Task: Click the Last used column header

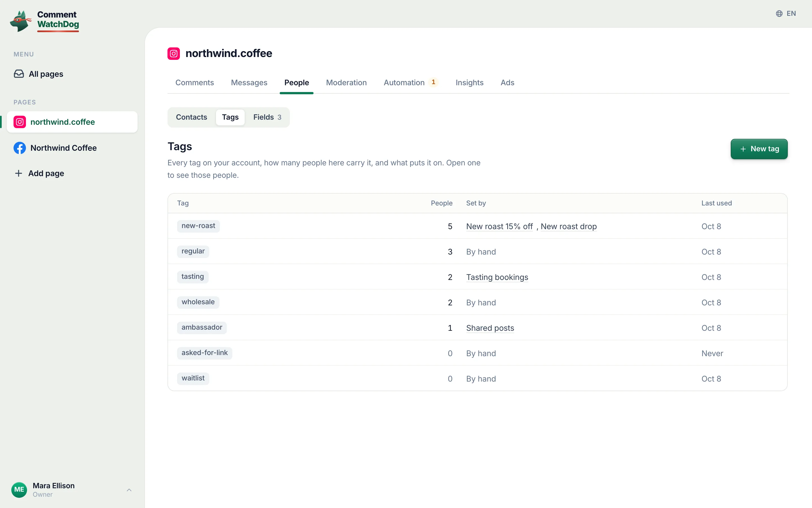Action: [x=716, y=203]
